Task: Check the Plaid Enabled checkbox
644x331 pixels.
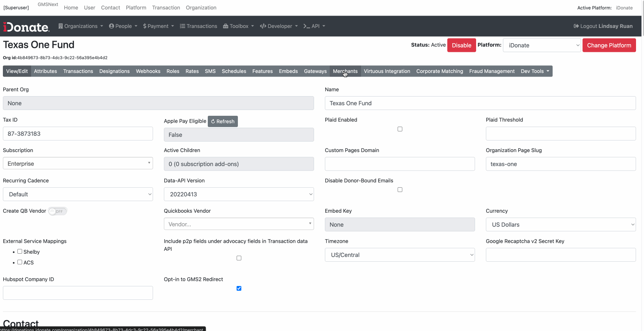Action: (x=400, y=129)
